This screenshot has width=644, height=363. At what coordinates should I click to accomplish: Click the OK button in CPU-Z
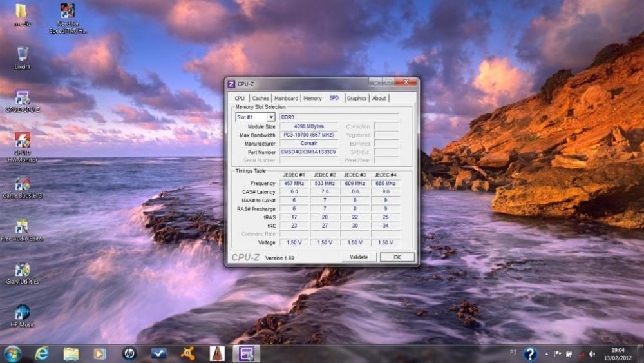[397, 257]
